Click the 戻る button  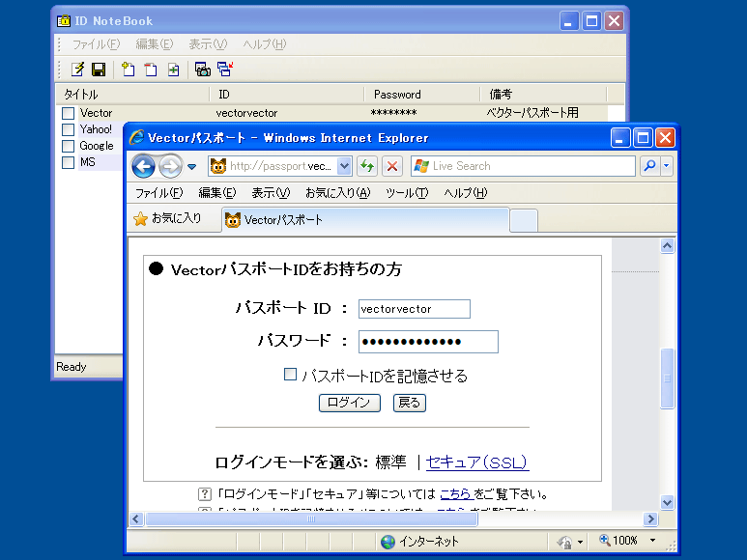click(x=409, y=403)
